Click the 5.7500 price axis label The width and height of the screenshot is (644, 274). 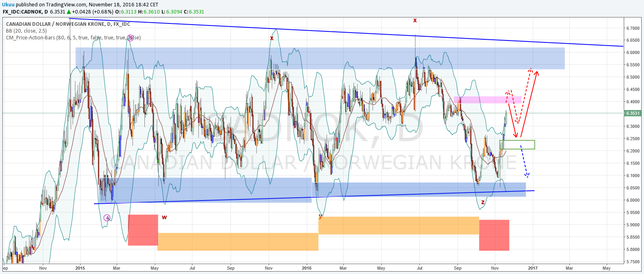[633, 262]
